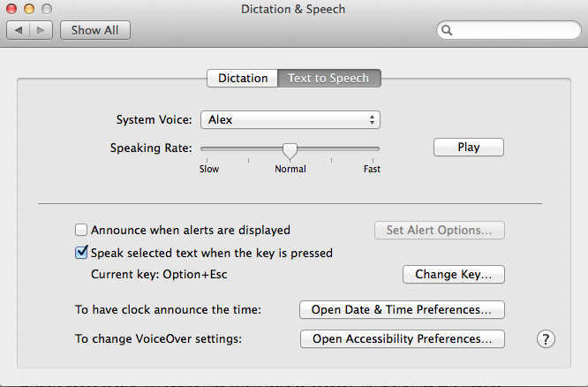
Task: Click Show All preferences button
Action: (x=95, y=30)
